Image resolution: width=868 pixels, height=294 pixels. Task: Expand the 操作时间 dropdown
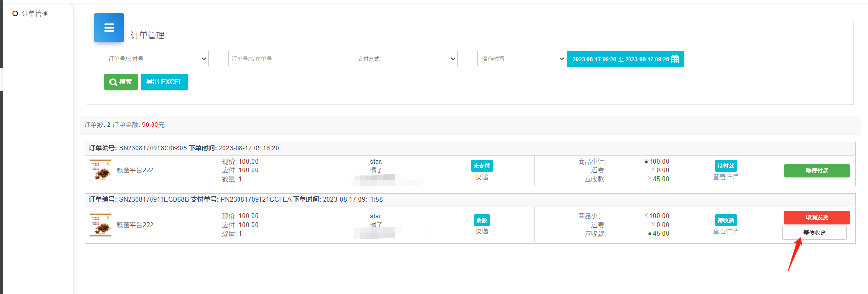[x=521, y=59]
